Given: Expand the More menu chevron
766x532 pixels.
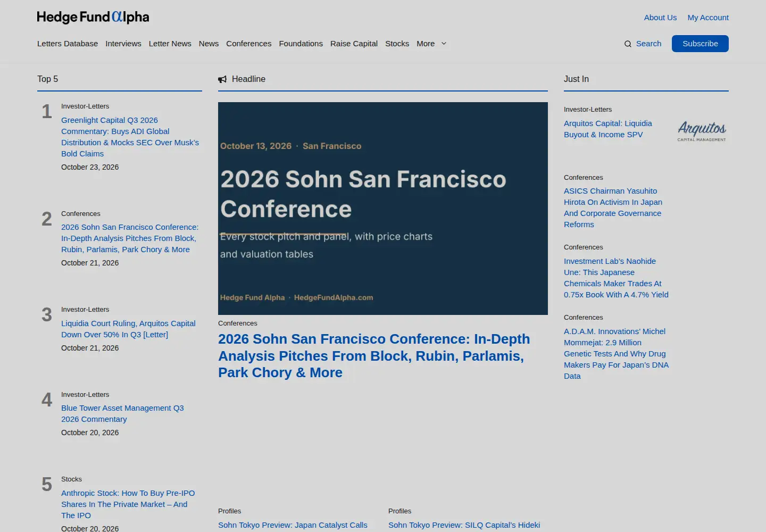Looking at the screenshot, I should pyautogui.click(x=444, y=44).
